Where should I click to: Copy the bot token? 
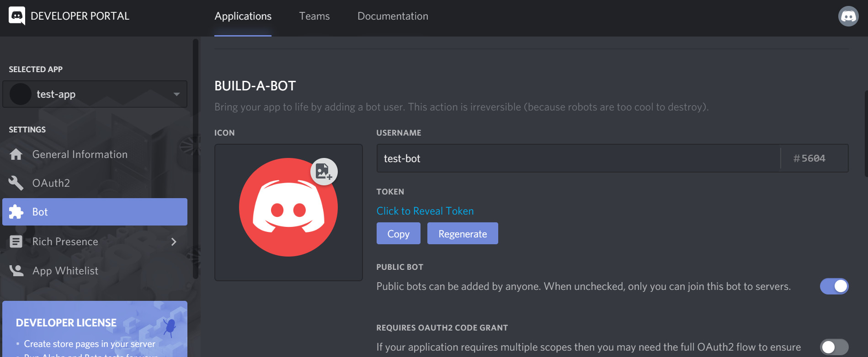click(399, 233)
